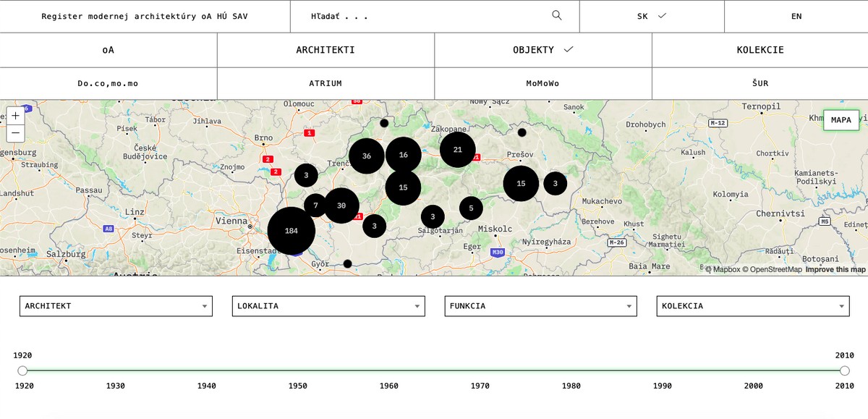Screen dimensions: 868x419
Task: Zoom out on the map
Action: (15, 133)
